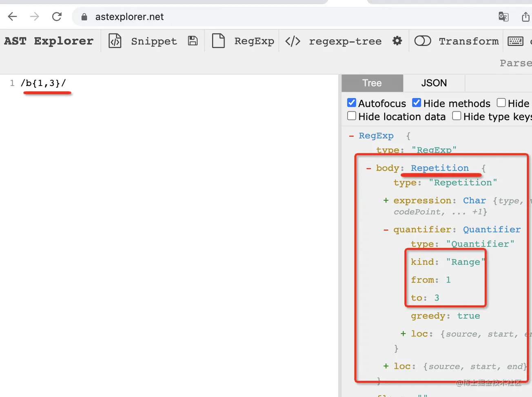Click the Quantifier type name
This screenshot has width=532, height=397.
pyautogui.click(x=492, y=229)
